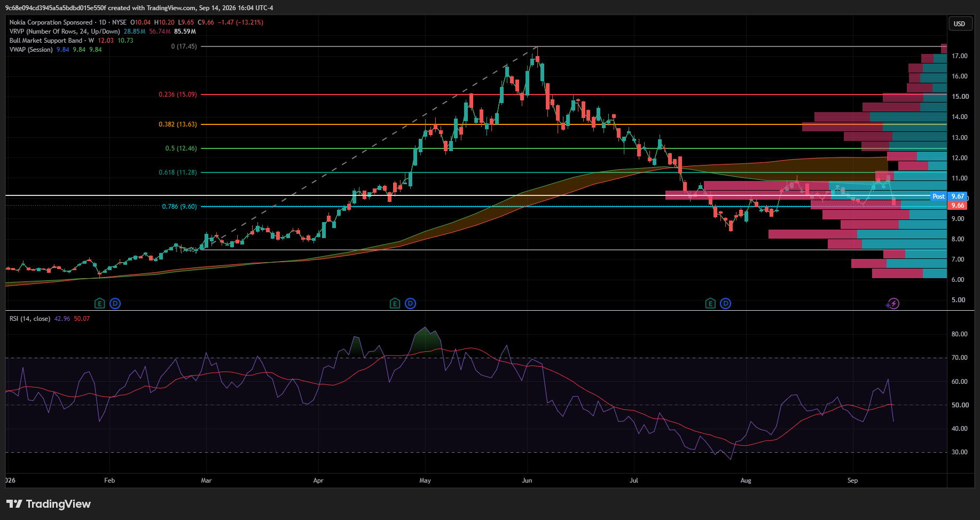Select the Bull Market Support Band legend

tap(52, 41)
